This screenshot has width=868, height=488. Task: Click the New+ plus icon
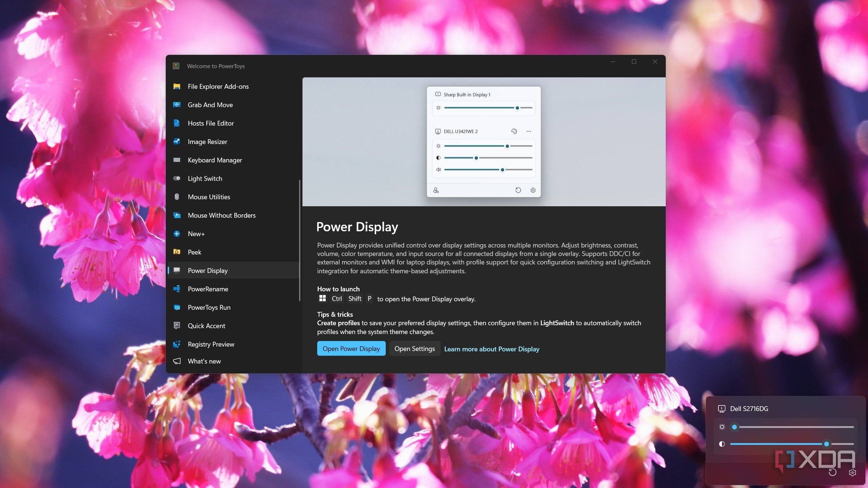[177, 234]
